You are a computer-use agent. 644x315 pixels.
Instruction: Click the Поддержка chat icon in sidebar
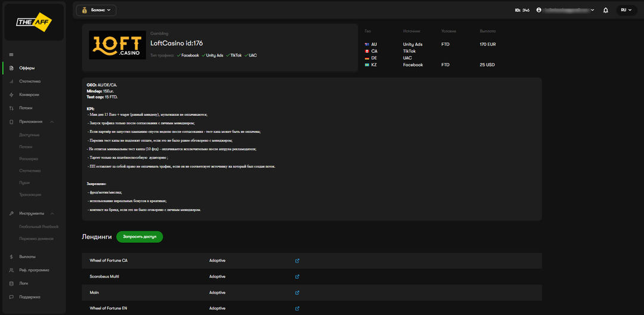pyautogui.click(x=12, y=297)
